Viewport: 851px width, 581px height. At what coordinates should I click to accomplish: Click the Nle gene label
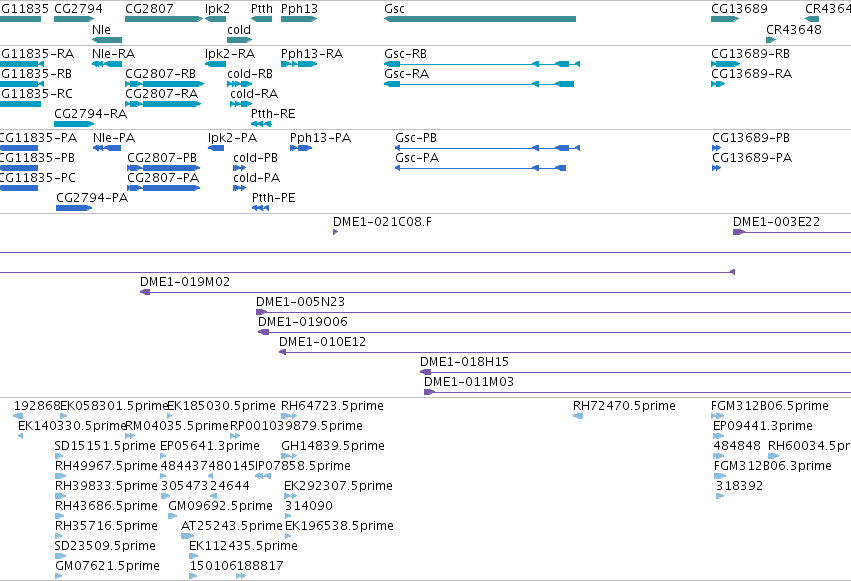pos(101,30)
